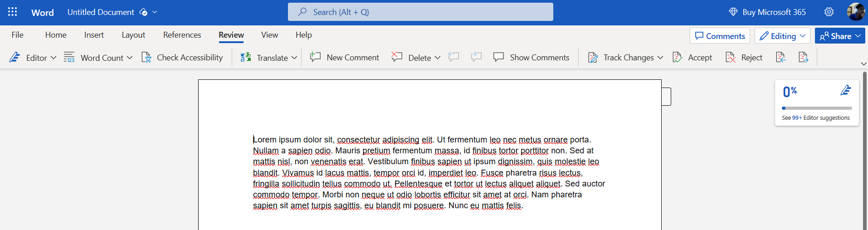Viewport: 868px width, 230px height.
Task: Open the Help tab
Action: pyautogui.click(x=304, y=35)
